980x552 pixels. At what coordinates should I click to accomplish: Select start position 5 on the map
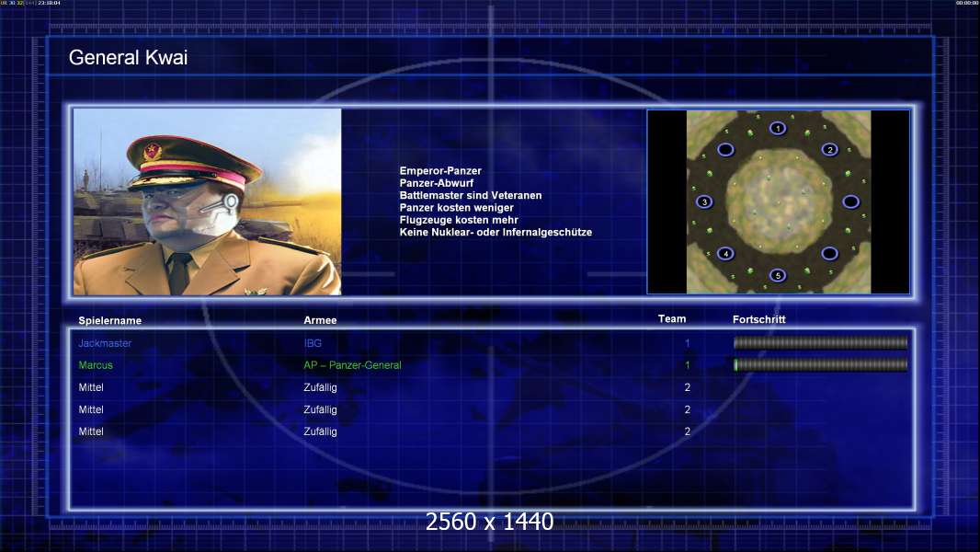point(778,275)
